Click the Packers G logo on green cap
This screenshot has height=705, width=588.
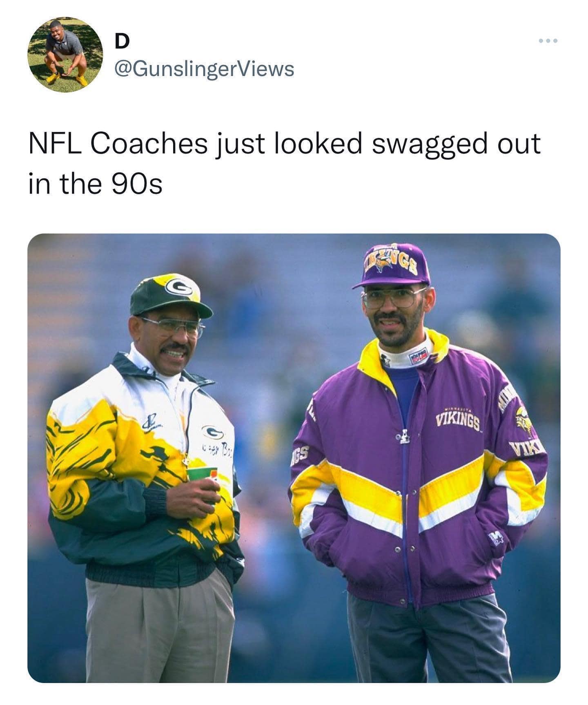tap(179, 287)
